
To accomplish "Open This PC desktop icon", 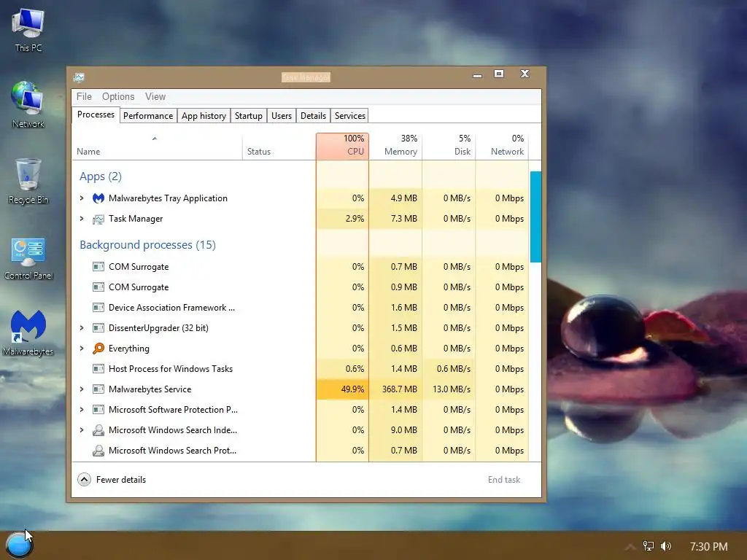I will [28, 31].
